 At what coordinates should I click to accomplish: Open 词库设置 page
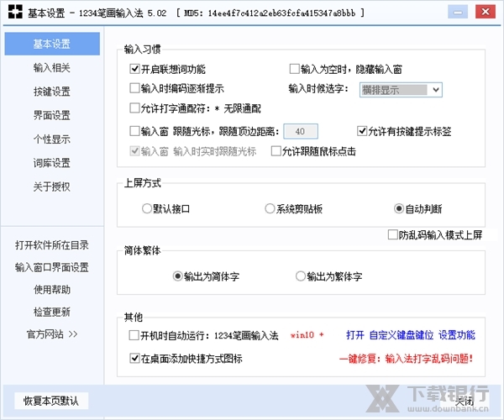pyautogui.click(x=52, y=163)
